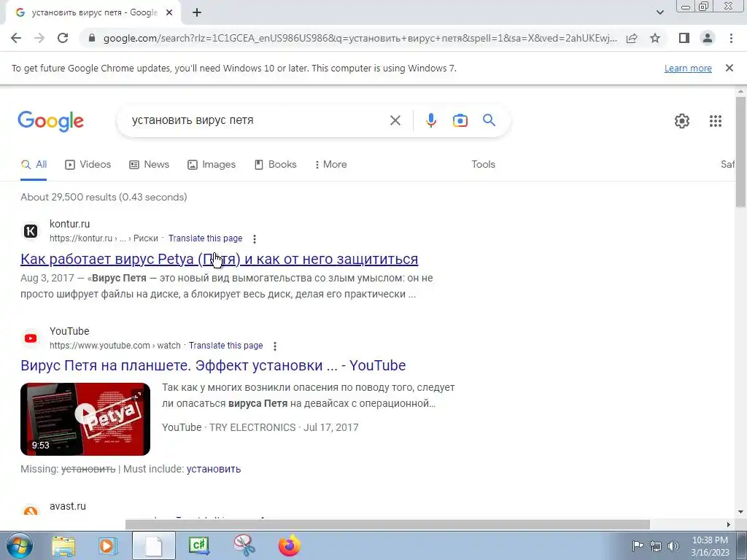Screen dimensions: 747x560
Task: Click the vertical scrollbar thumb
Action: [x=740, y=152]
